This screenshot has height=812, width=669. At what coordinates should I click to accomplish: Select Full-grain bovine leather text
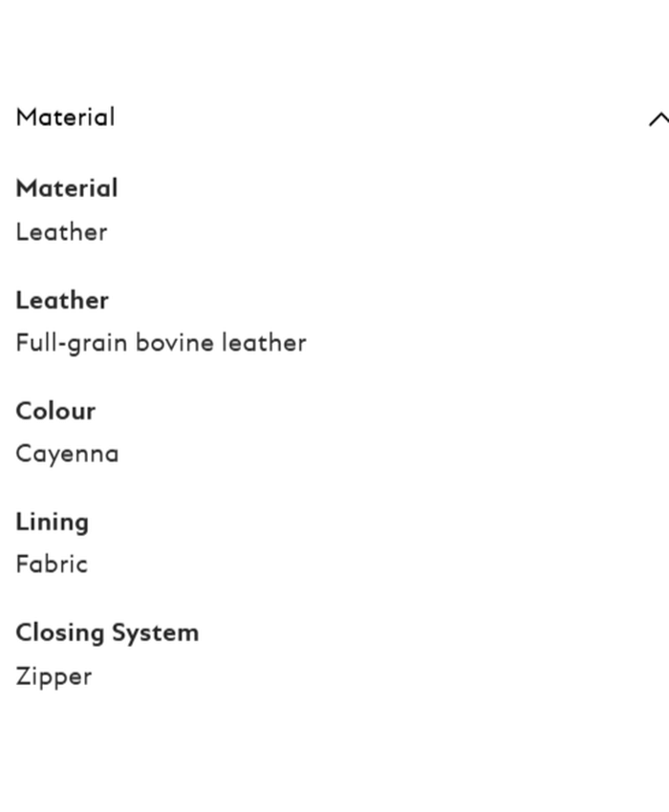[161, 343]
